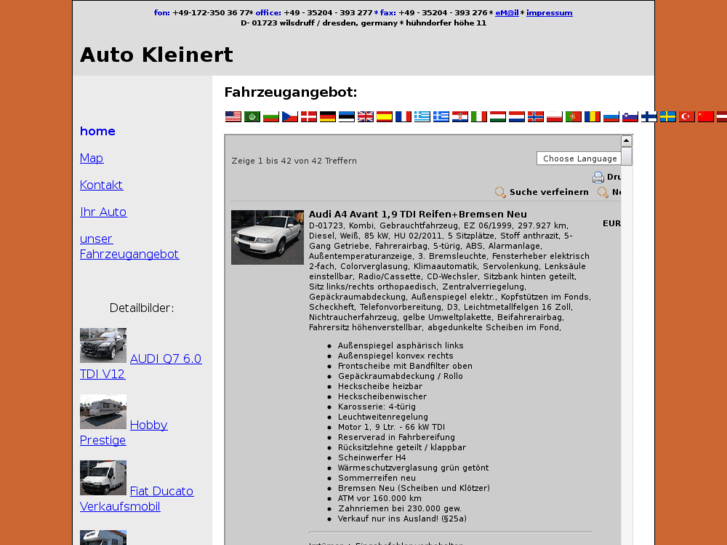Open the Ihr Auto page
727x545 pixels.
click(103, 212)
